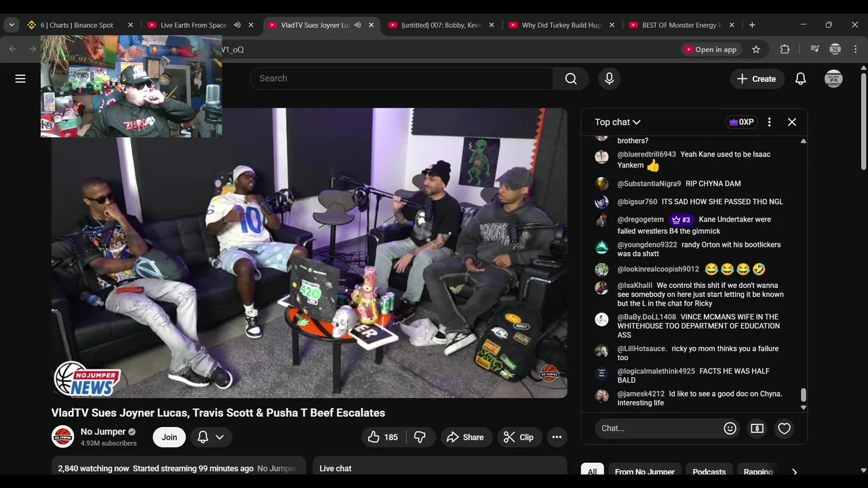Viewport: 868px width, 488px height.
Task: Switch to BEST OF Monster Energy tab
Action: coord(681,25)
